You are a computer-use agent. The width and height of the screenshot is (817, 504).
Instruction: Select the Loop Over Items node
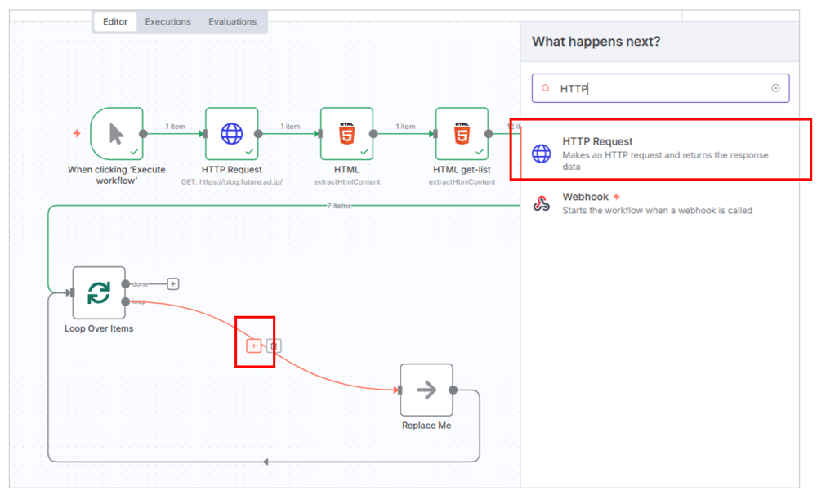click(99, 292)
